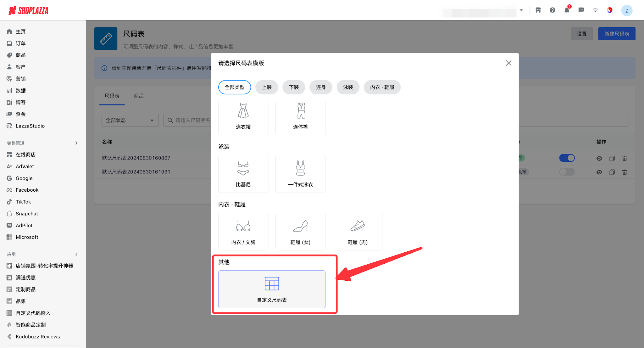Filter templates by 全部类型
The image size is (644, 348).
point(235,87)
